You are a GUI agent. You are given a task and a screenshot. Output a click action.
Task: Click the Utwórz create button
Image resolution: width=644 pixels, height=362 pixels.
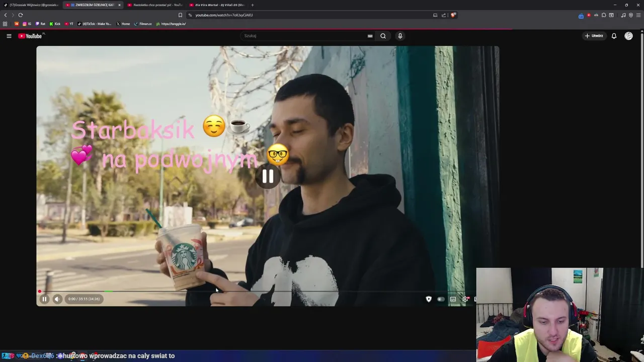tap(594, 36)
